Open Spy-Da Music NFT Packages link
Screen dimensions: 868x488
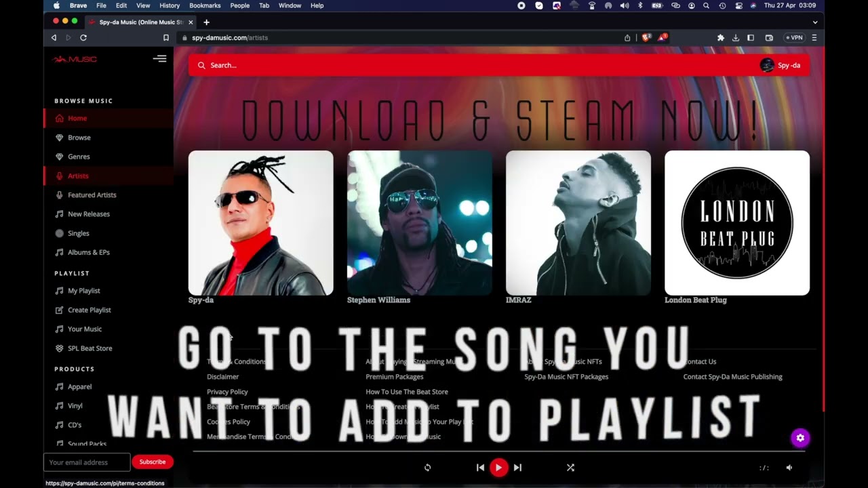tap(566, 377)
